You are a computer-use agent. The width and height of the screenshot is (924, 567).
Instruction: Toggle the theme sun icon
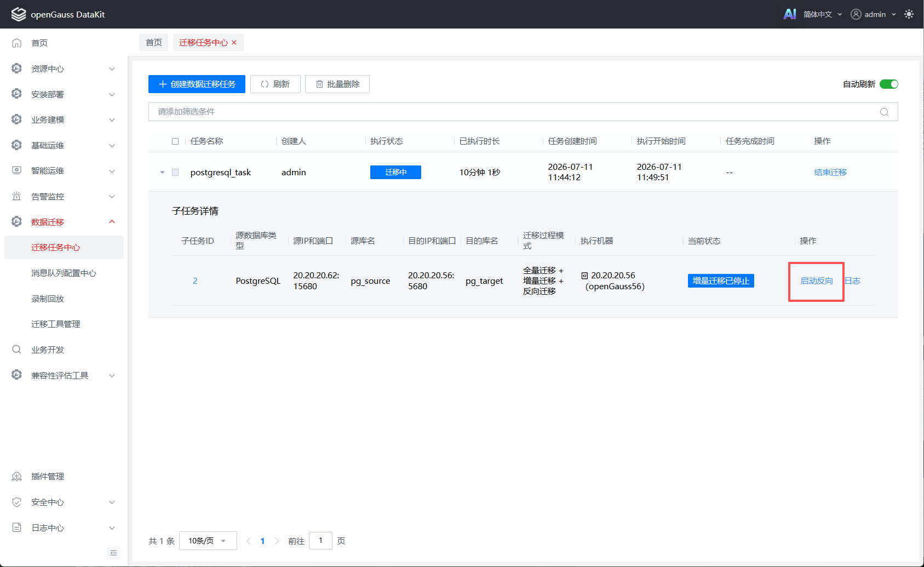pyautogui.click(x=909, y=14)
